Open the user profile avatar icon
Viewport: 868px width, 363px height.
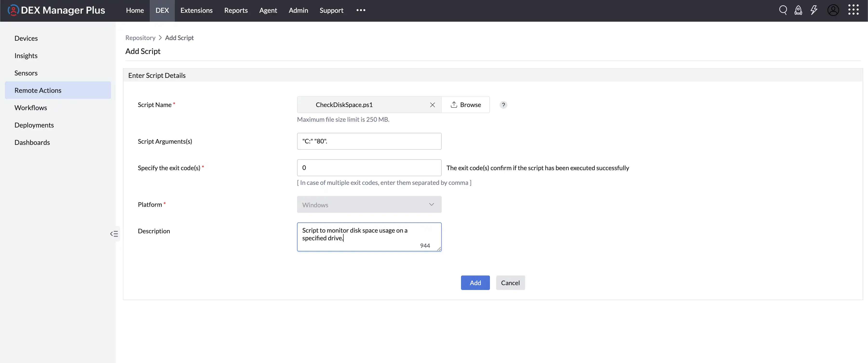pyautogui.click(x=833, y=10)
